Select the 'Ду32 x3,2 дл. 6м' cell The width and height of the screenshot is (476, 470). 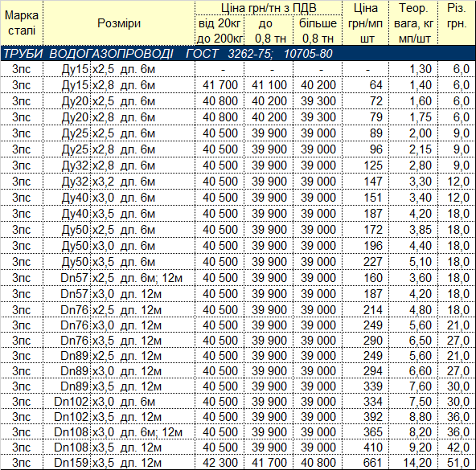click(119, 182)
